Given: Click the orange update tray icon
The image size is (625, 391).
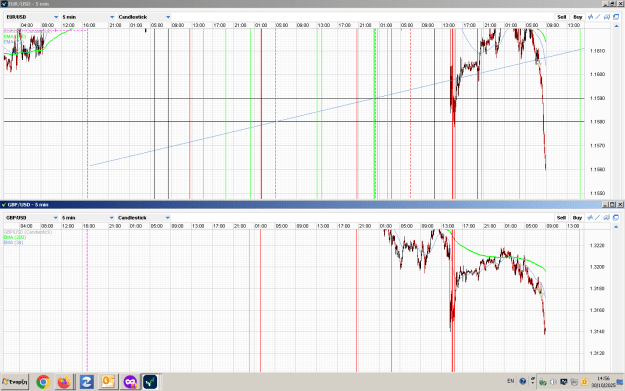Looking at the screenshot, I should click(584, 382).
